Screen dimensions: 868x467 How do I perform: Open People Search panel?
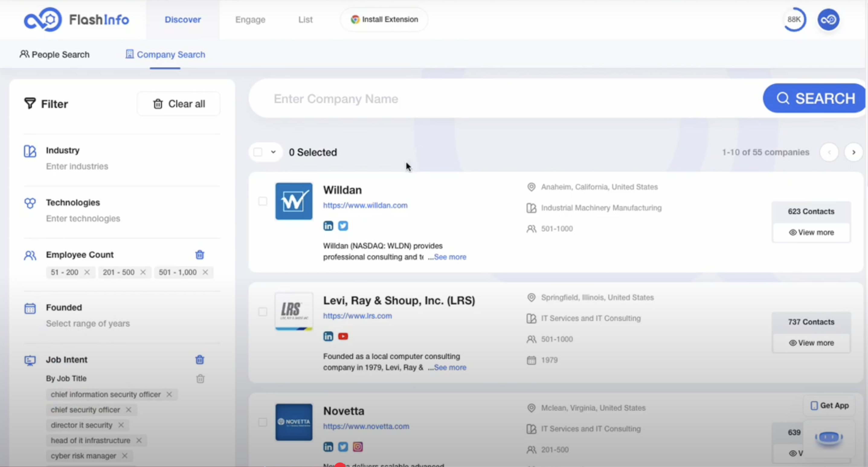tap(55, 54)
